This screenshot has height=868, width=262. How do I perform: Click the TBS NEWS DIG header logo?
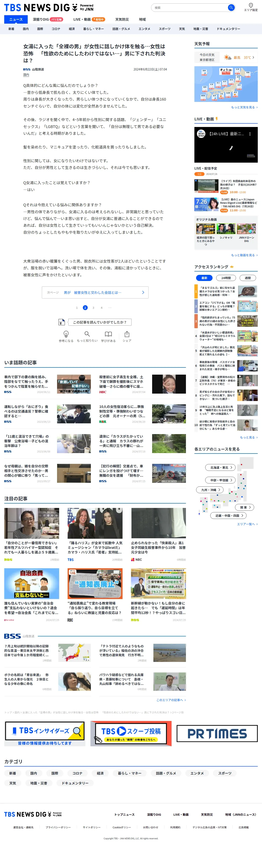pos(49,7)
